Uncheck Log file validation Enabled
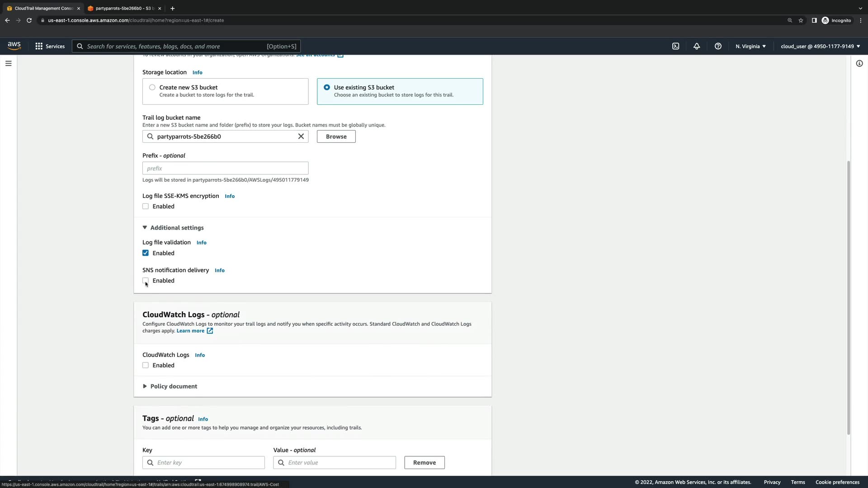 coord(146,253)
